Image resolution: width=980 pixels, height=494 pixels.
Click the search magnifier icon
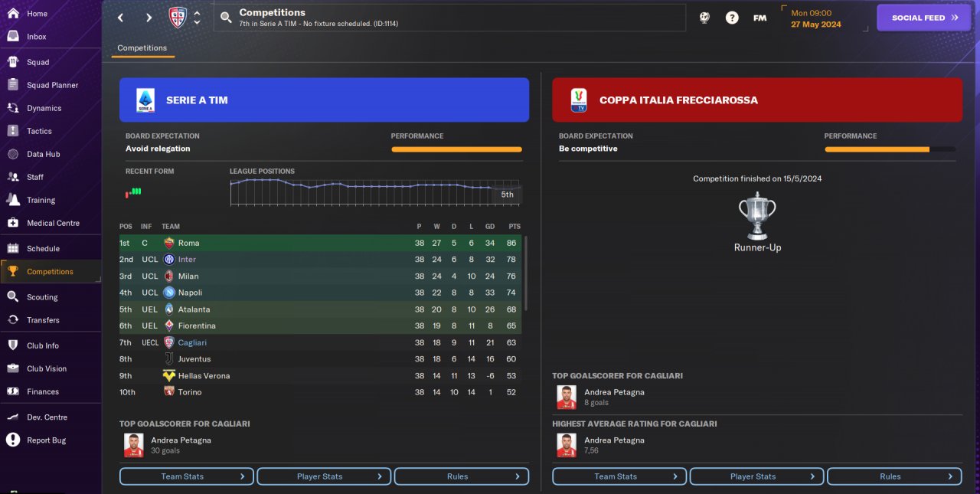click(226, 17)
